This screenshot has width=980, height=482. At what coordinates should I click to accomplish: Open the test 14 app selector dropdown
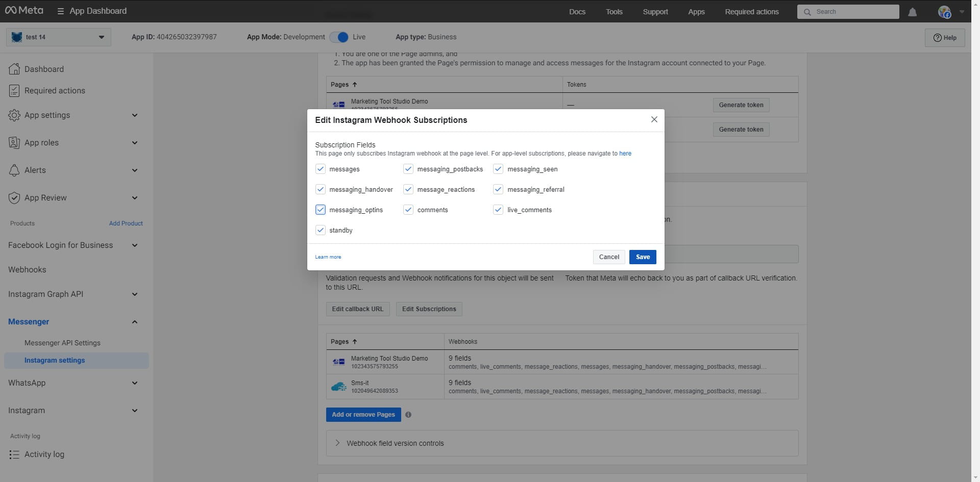coord(59,37)
